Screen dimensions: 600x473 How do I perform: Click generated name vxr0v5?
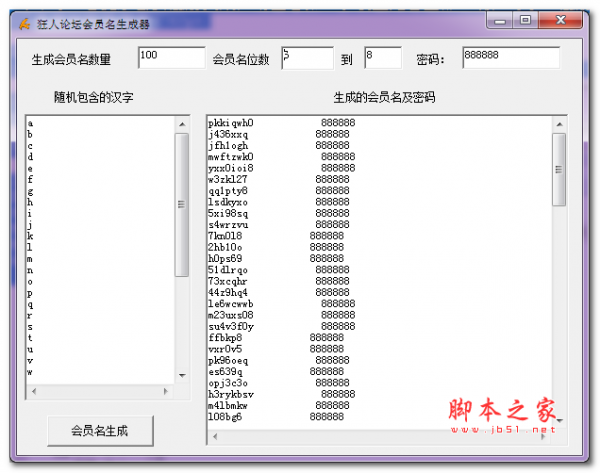[x=225, y=349]
